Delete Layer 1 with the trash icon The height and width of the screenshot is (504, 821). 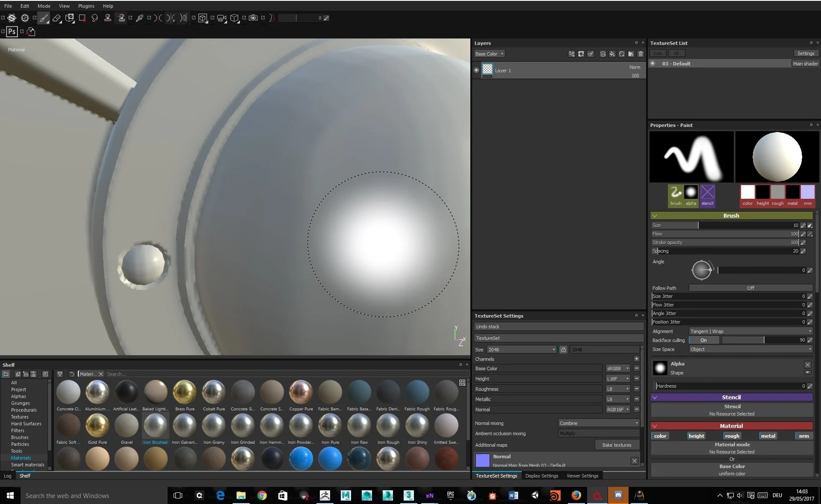pos(641,53)
